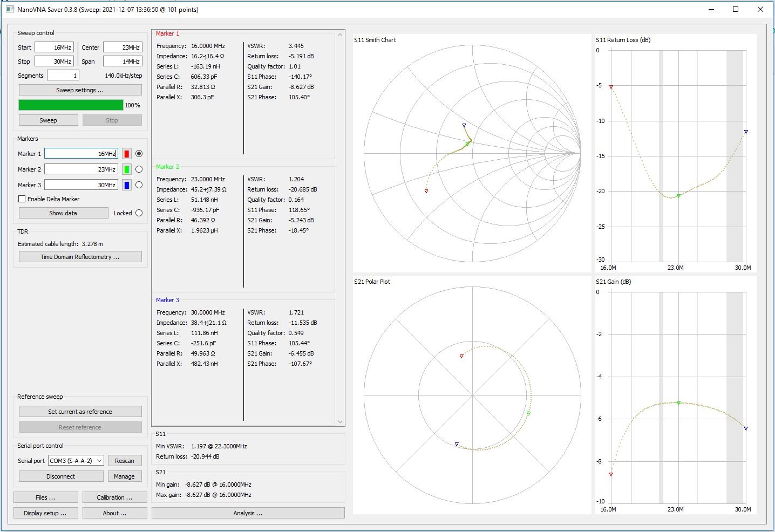Click the green marker on S21 Gain plot
Screen dimensions: 775x532
click(x=678, y=403)
